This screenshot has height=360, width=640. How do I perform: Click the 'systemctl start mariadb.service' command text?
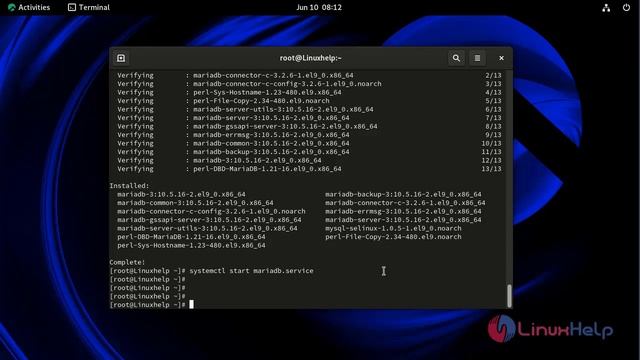[251, 271]
